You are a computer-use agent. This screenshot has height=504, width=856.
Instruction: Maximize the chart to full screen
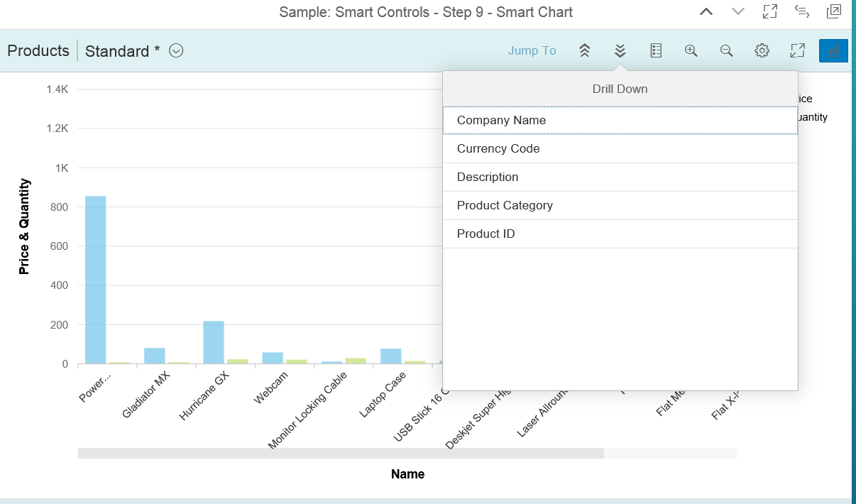[797, 50]
